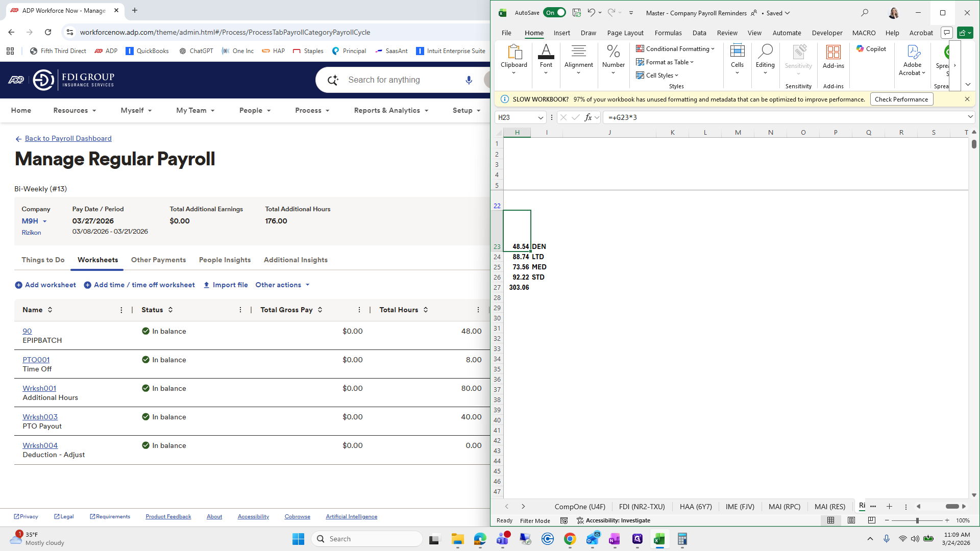Viewport: 980px width, 551px height.
Task: Toggle the AutoSave switch off
Action: tap(554, 13)
